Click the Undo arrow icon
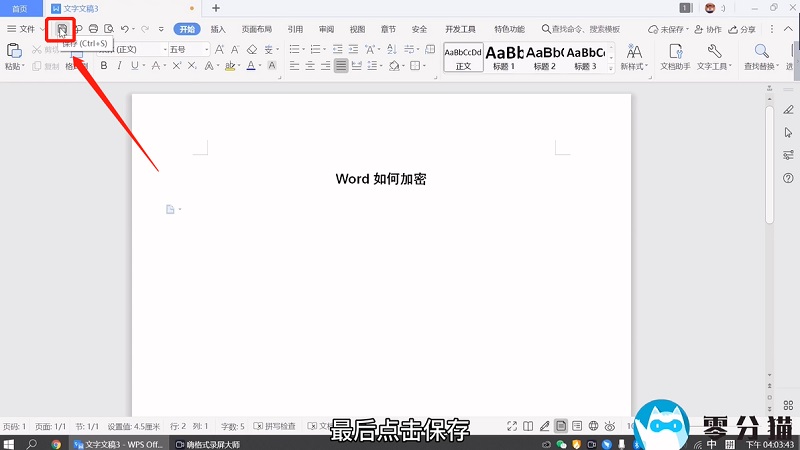The height and width of the screenshot is (450, 800). (x=124, y=30)
